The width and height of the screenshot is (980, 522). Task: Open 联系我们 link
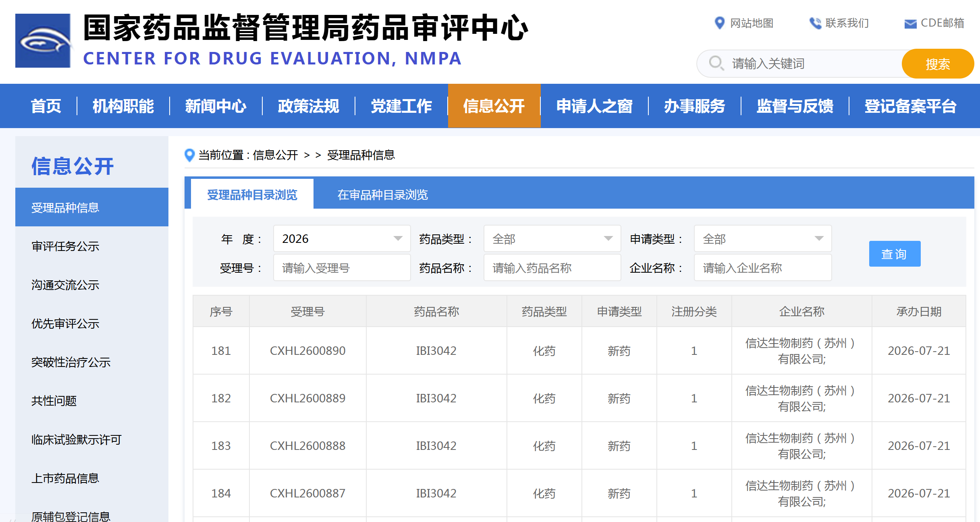(847, 23)
